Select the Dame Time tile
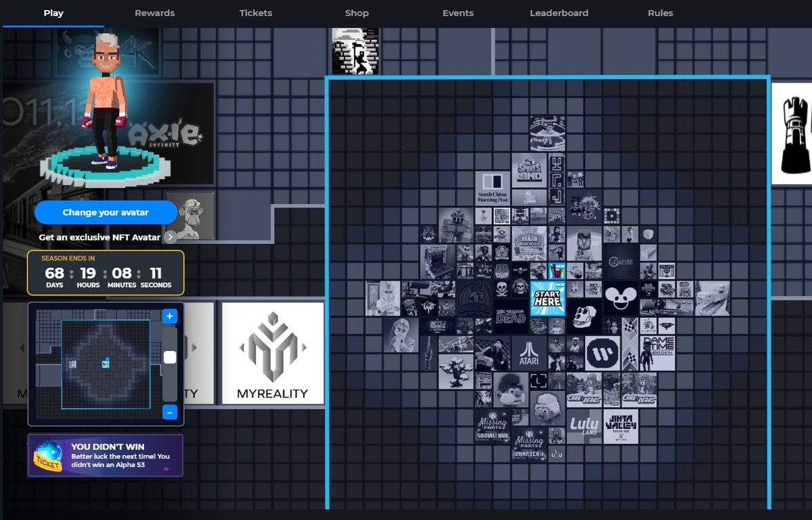Image resolution: width=812 pixels, height=520 pixels. (x=657, y=352)
